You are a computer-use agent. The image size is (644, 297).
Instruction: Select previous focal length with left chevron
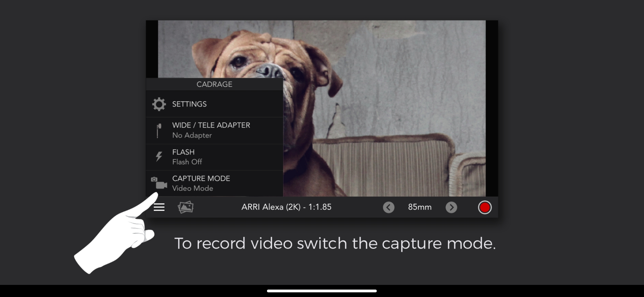389,207
